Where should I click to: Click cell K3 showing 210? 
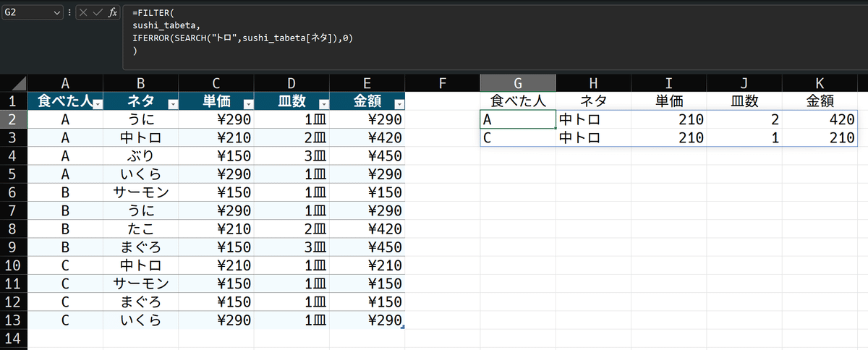click(820, 137)
